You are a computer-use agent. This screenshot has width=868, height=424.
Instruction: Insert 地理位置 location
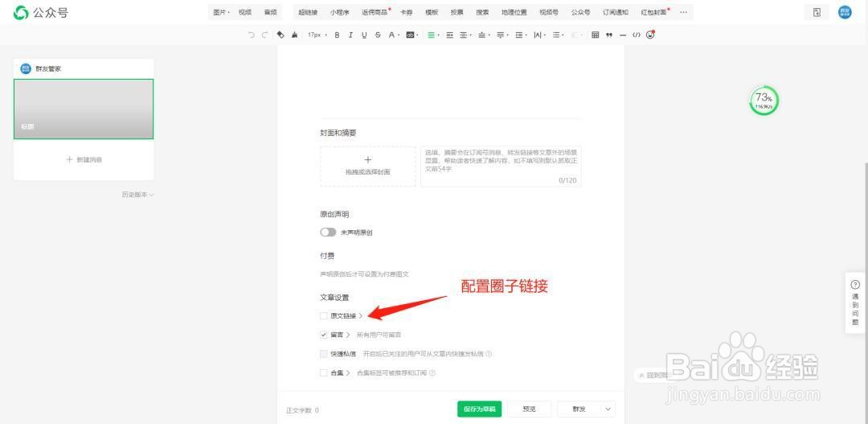514,12
